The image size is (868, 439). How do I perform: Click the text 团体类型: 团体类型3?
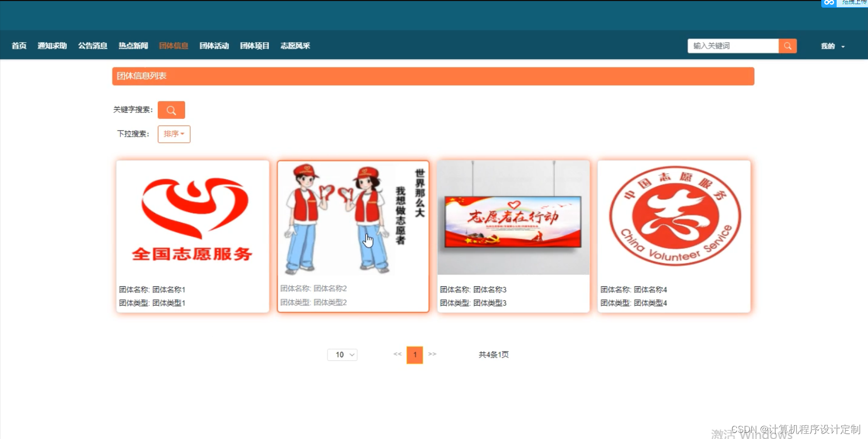[x=474, y=303]
